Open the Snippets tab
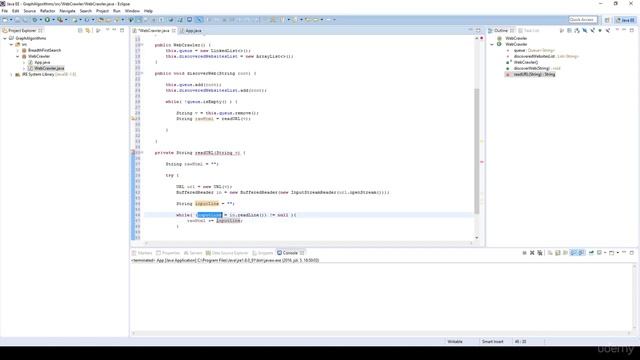Image resolution: width=640 pixels, height=360 pixels. pyautogui.click(x=262, y=253)
